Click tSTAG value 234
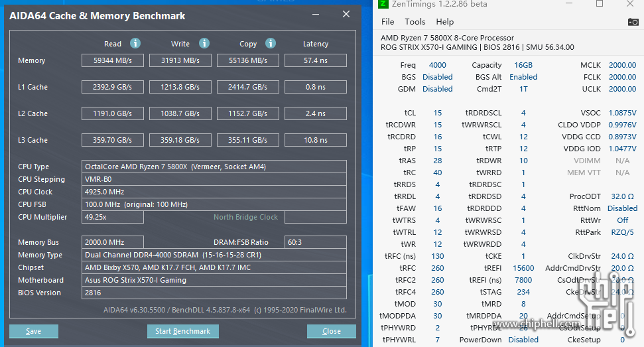This screenshot has height=347, width=644. point(523,291)
